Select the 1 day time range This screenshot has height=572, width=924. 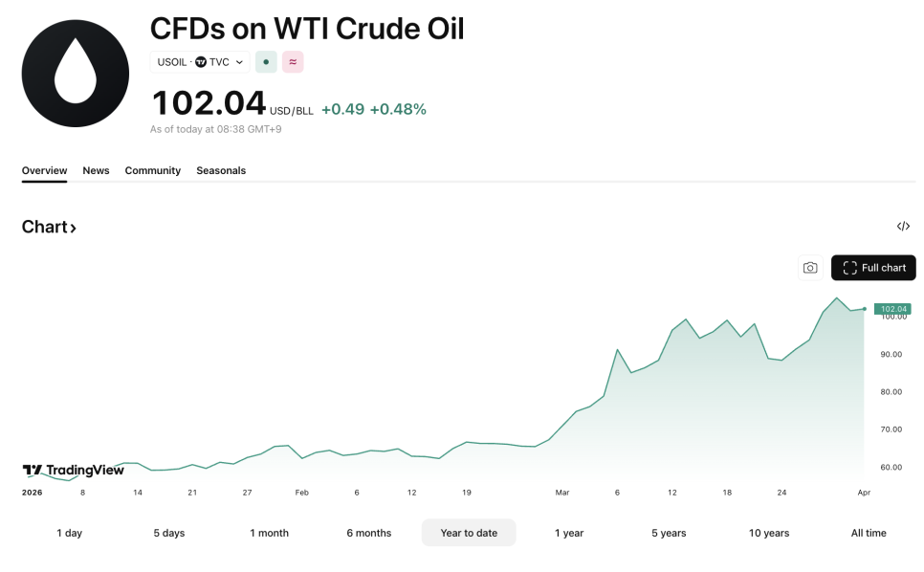coord(70,533)
